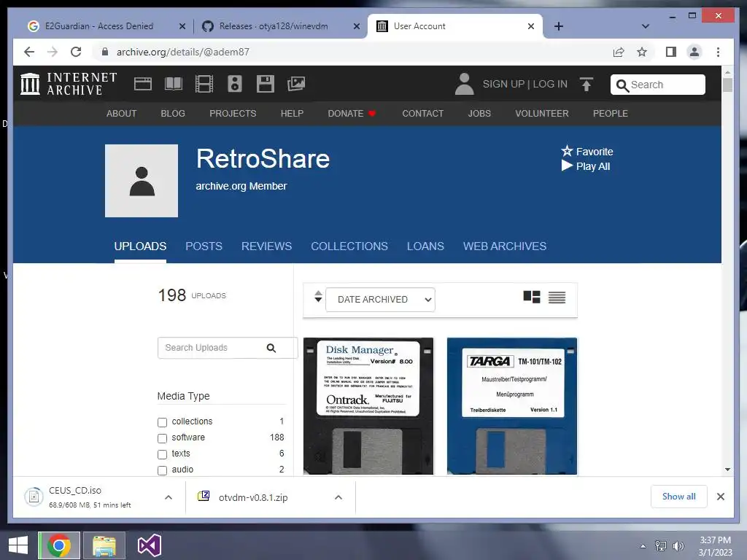
Task: Click Show all downloads button
Action: tap(679, 497)
